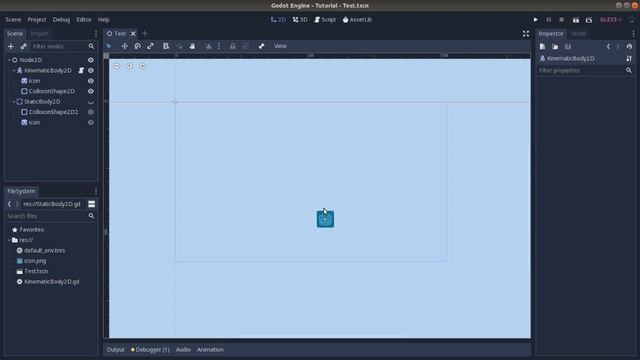Switch to the 3D workspace

coord(300,20)
